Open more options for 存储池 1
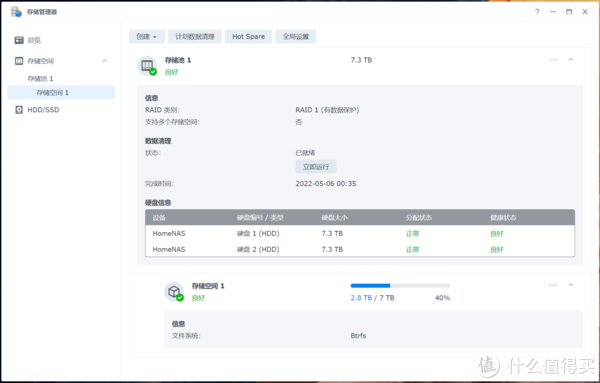Image resolution: width=600 pixels, height=383 pixels. [x=553, y=60]
